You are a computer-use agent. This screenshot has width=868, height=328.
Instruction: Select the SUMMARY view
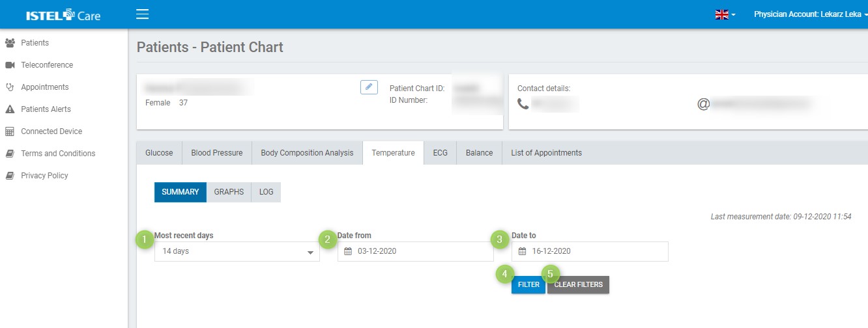[x=181, y=192]
